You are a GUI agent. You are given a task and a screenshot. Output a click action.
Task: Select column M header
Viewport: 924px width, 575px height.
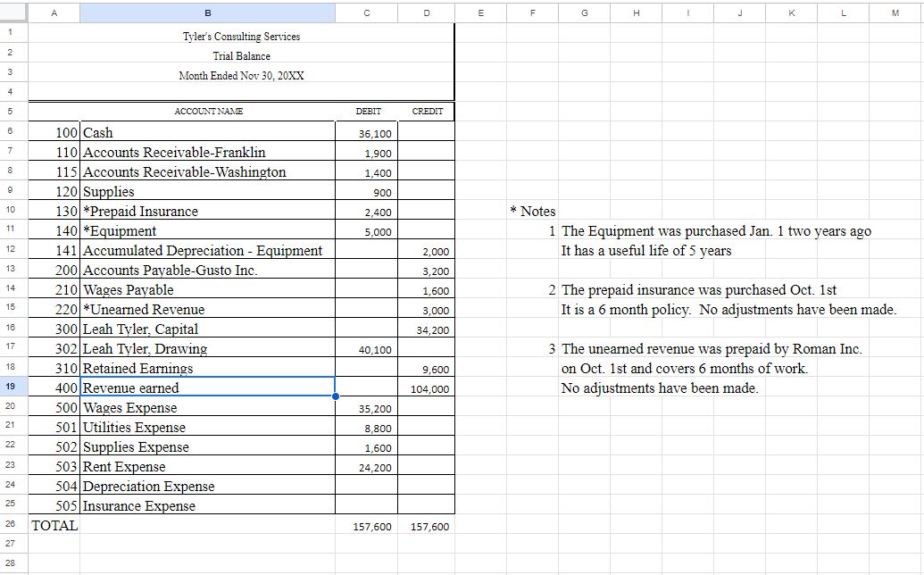pyautogui.click(x=895, y=13)
